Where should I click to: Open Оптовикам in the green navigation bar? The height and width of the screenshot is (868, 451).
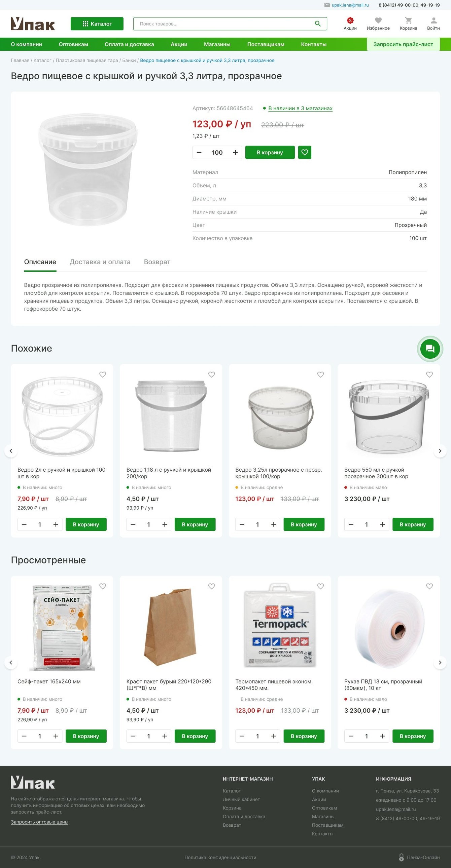[73, 44]
